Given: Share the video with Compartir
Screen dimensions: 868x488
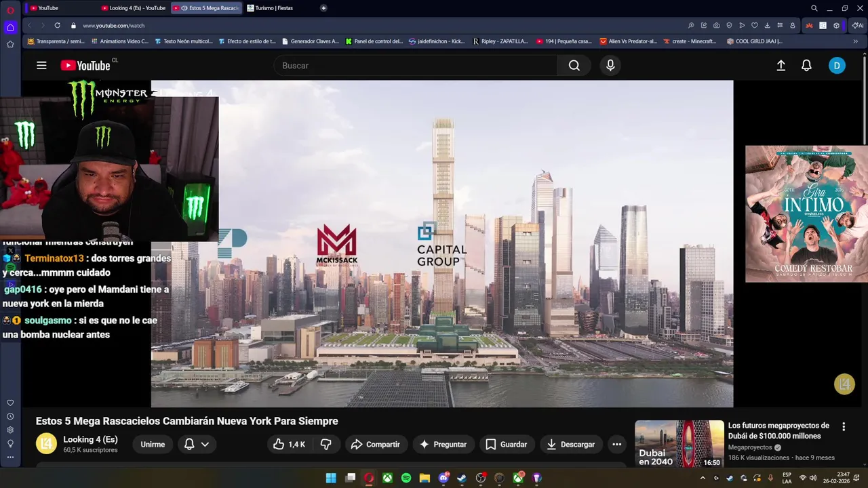Looking at the screenshot, I should tap(376, 445).
